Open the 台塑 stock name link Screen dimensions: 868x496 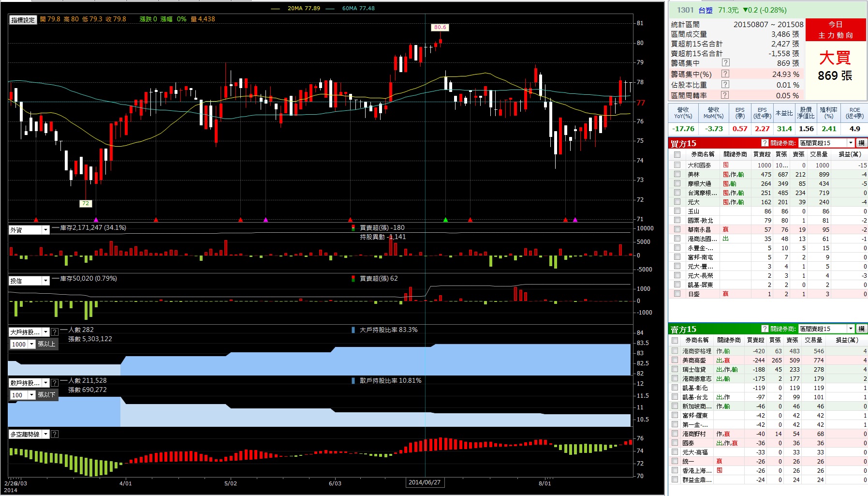[706, 10]
